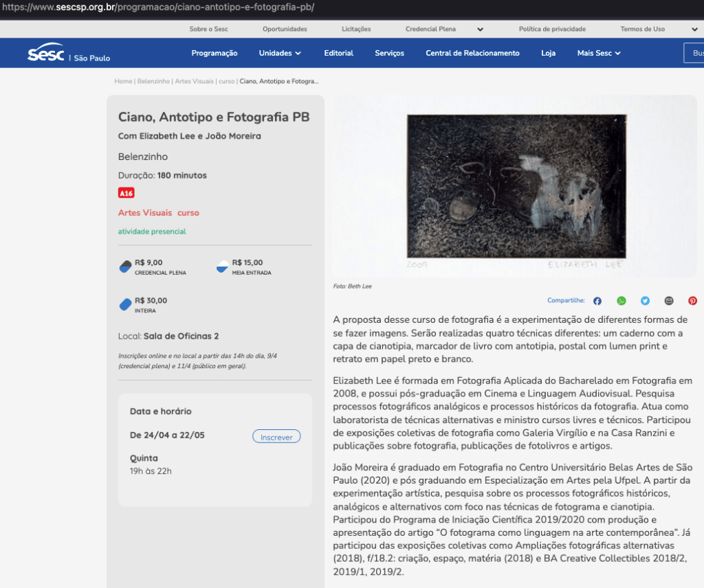Open the course photo by Beth Lee
The image size is (704, 588).
tap(516, 187)
